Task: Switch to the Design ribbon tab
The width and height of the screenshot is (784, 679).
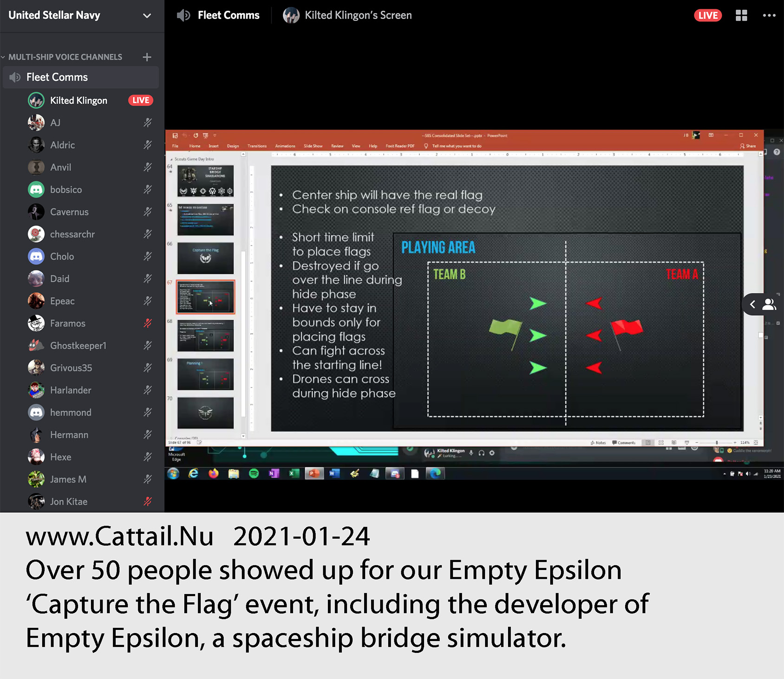Action: coord(233,146)
